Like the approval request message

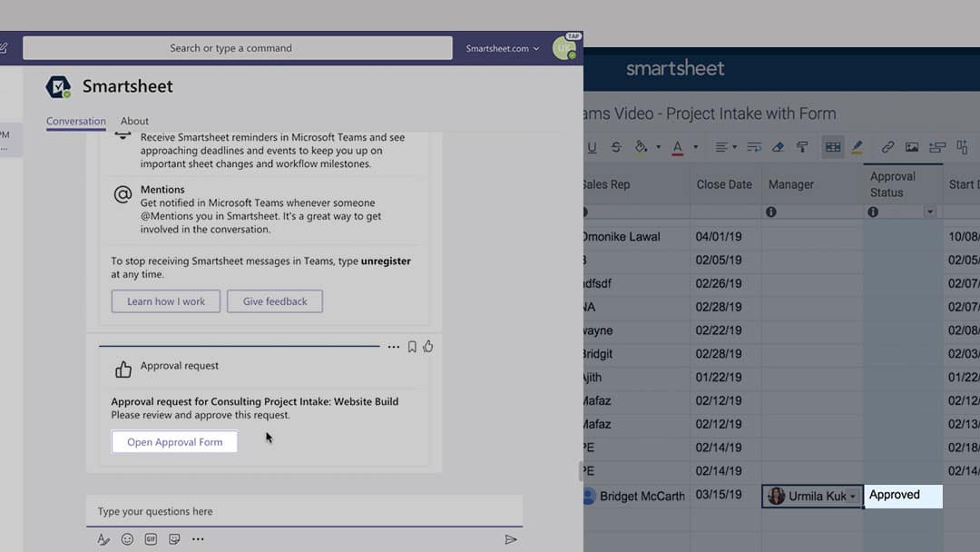point(428,346)
